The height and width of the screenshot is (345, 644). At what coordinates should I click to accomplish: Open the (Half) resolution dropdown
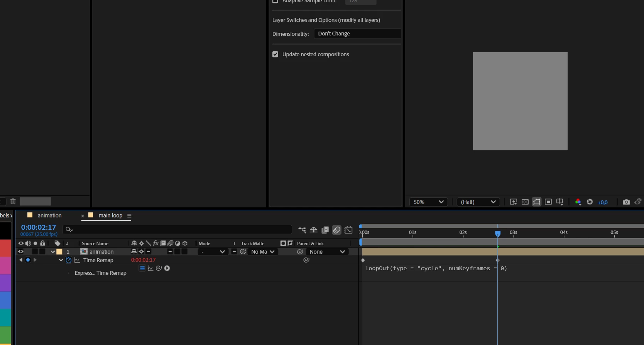coord(478,202)
